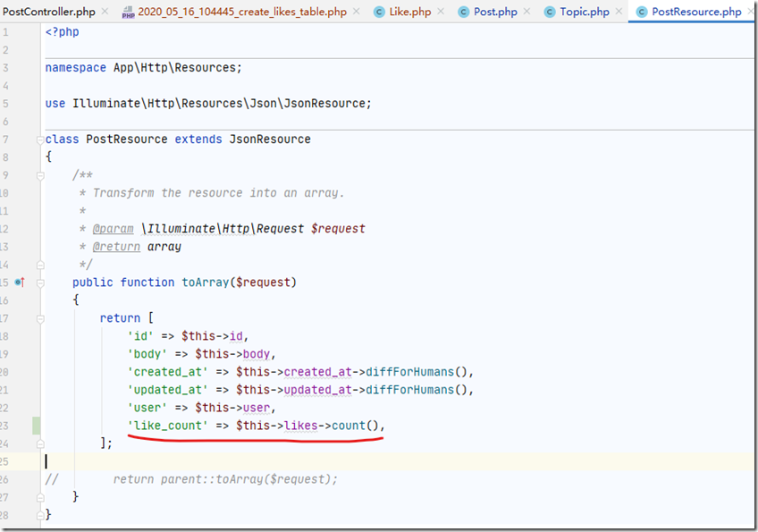Image resolution: width=758 pixels, height=532 pixels.
Task: Click the 'id' array key
Action: tap(140, 336)
